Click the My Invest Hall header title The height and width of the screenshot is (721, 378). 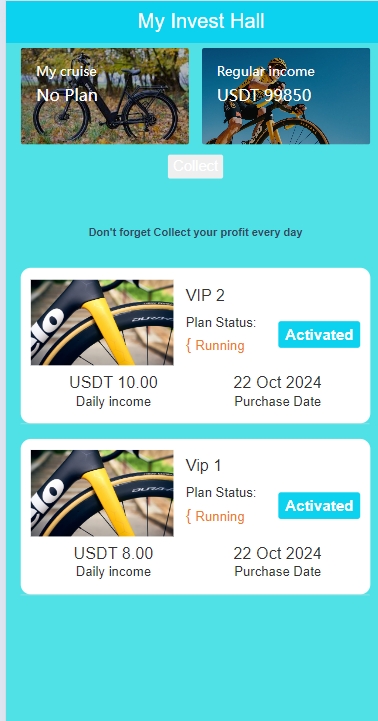pyautogui.click(x=201, y=21)
